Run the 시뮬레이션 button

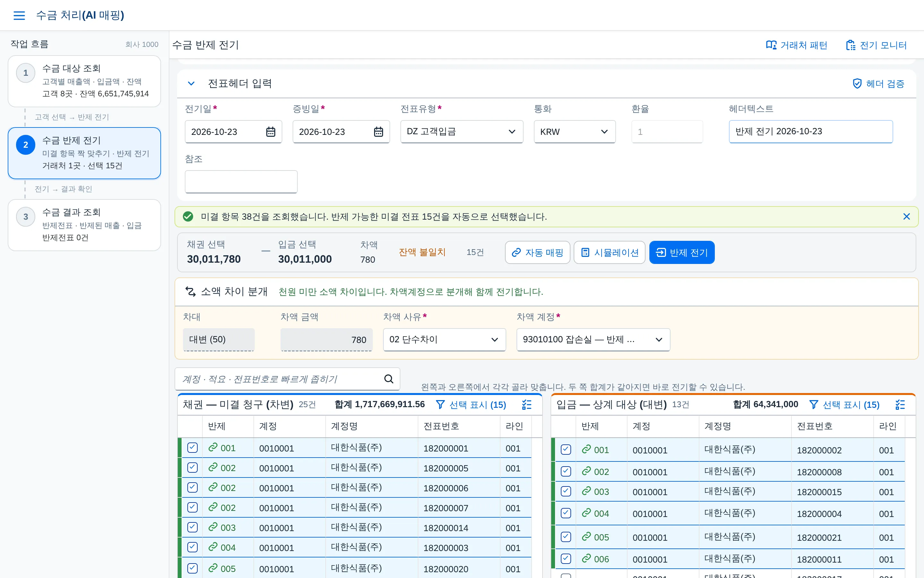pos(609,252)
